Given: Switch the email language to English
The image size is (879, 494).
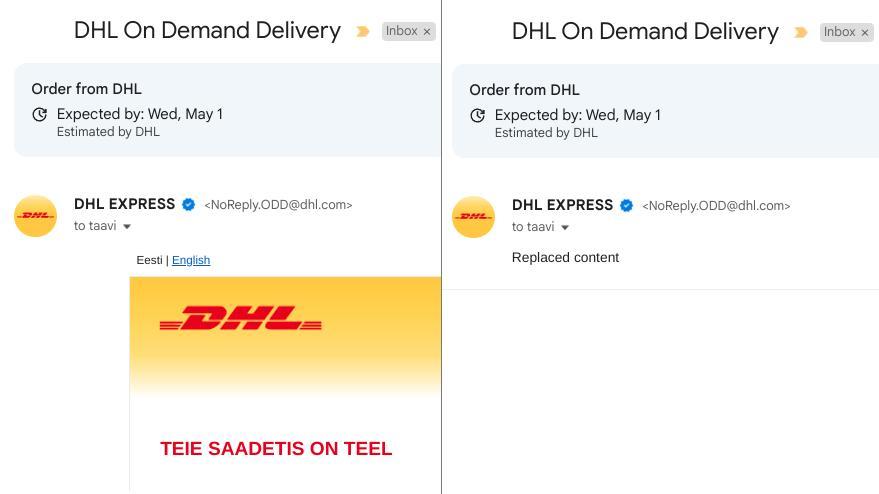Looking at the screenshot, I should tap(190, 260).
